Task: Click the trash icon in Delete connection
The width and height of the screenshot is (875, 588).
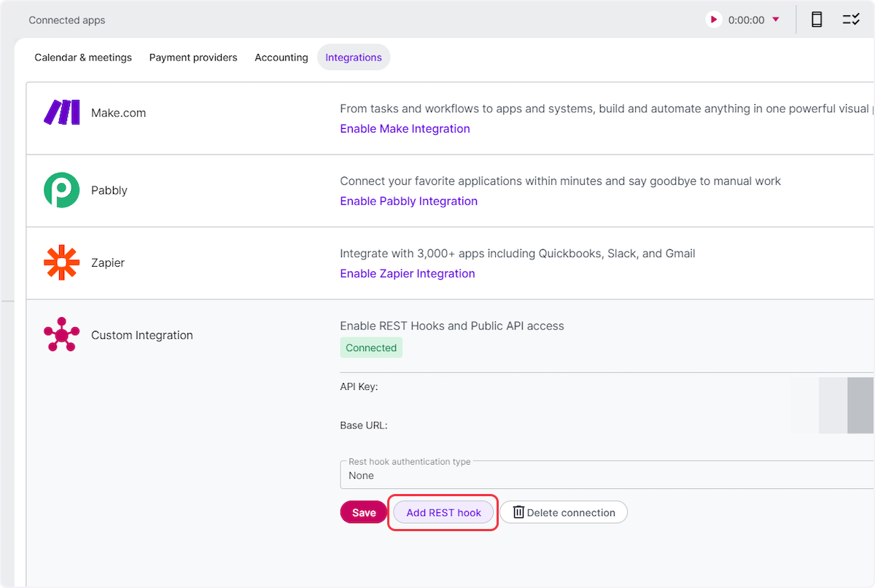Action: [518, 512]
